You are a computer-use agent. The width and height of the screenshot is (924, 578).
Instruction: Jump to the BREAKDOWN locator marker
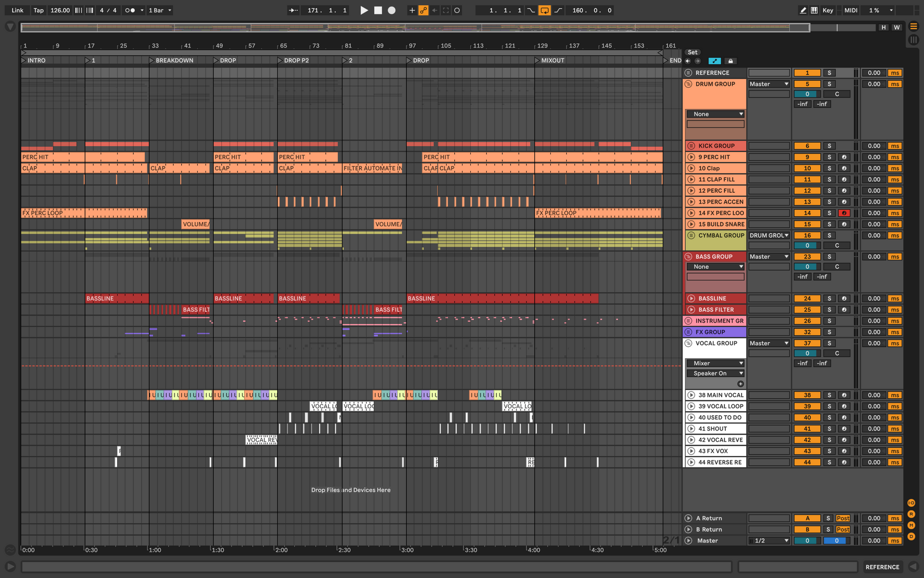pyautogui.click(x=171, y=61)
